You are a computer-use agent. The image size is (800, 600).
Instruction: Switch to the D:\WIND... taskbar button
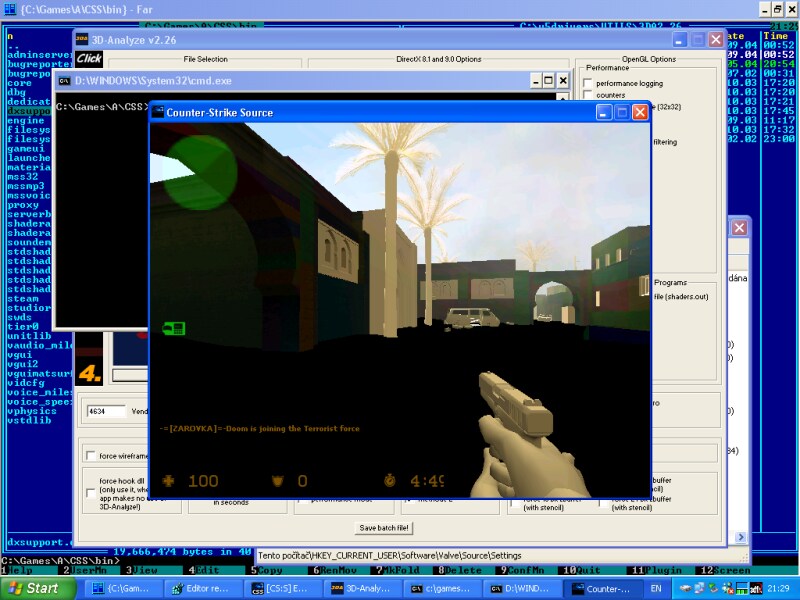522,589
